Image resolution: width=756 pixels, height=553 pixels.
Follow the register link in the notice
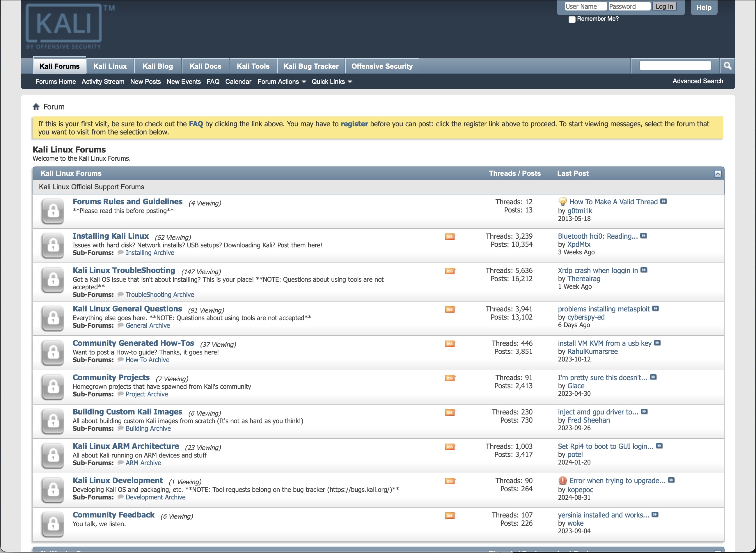[x=354, y=123]
